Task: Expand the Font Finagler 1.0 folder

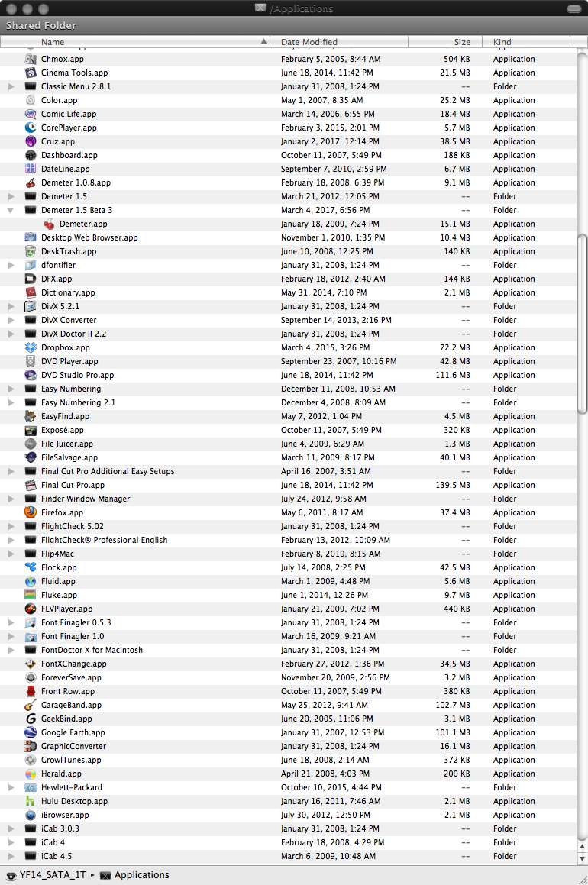Action: [x=11, y=636]
